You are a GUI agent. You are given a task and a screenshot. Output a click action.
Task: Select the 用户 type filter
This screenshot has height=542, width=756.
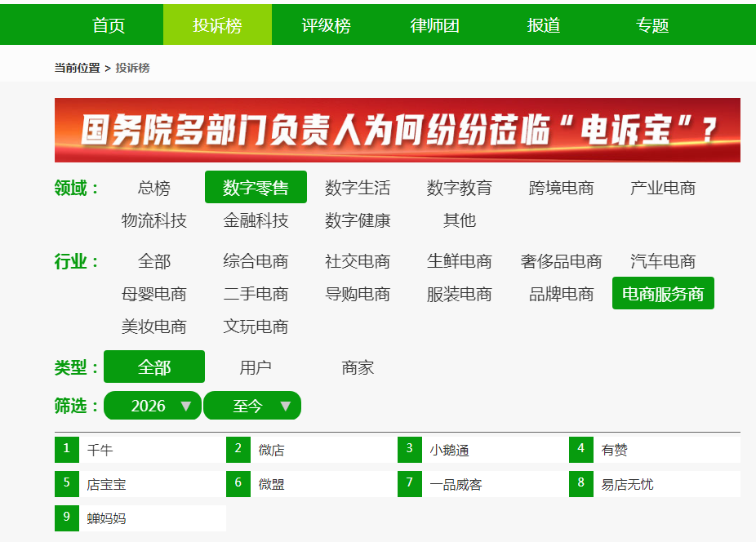(x=256, y=367)
